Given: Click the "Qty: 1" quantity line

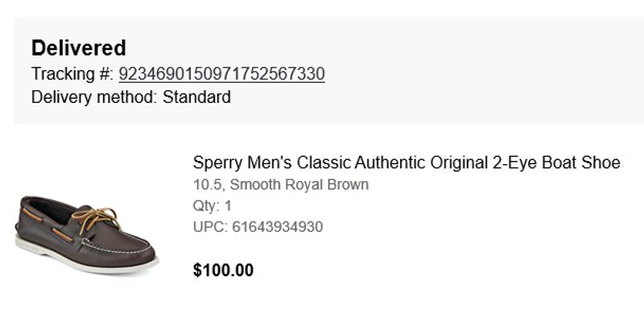Looking at the screenshot, I should pyautogui.click(x=213, y=206).
